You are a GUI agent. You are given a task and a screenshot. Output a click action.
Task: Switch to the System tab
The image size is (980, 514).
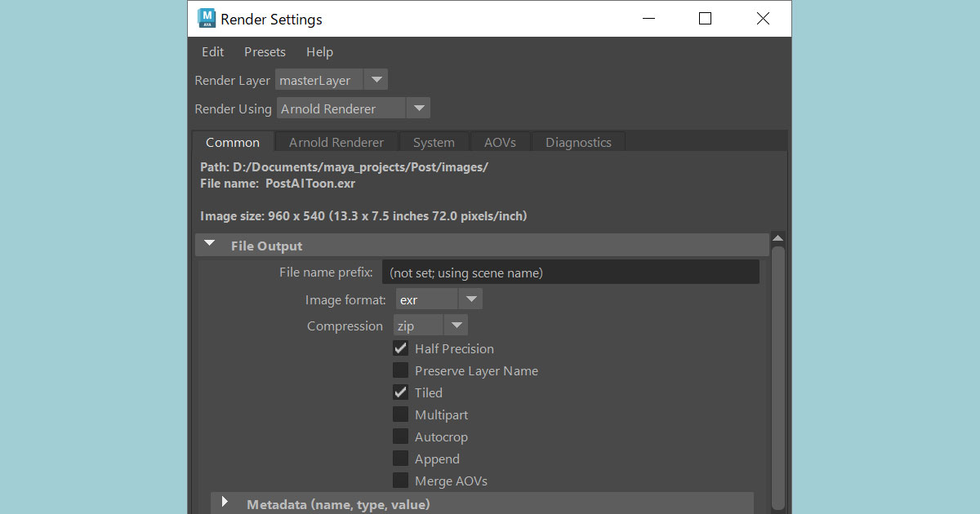point(434,142)
